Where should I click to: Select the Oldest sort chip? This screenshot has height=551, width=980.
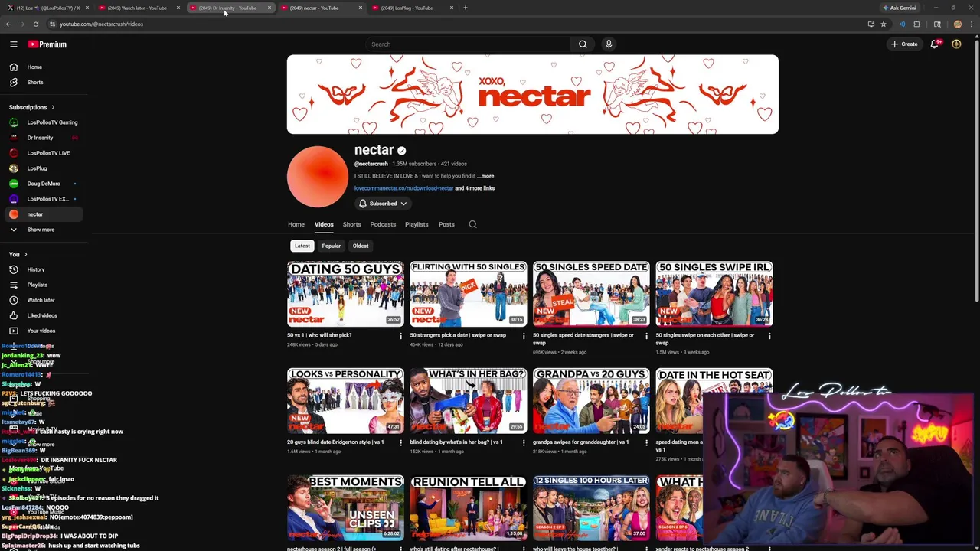(x=361, y=246)
